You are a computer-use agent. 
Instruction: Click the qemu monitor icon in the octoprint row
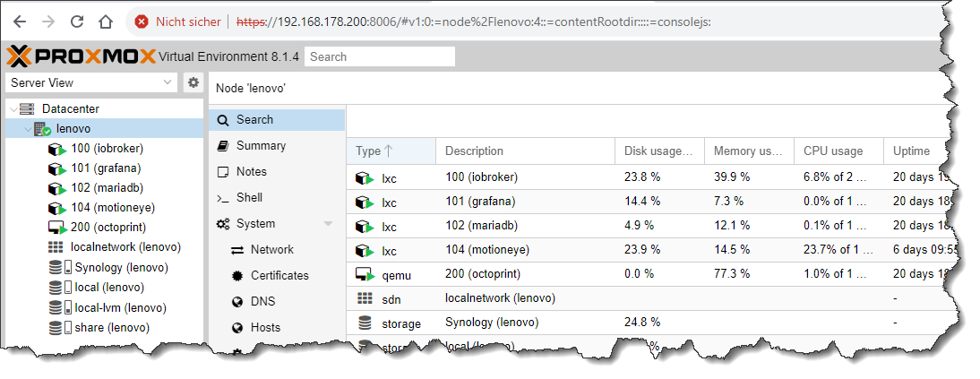coord(365,274)
